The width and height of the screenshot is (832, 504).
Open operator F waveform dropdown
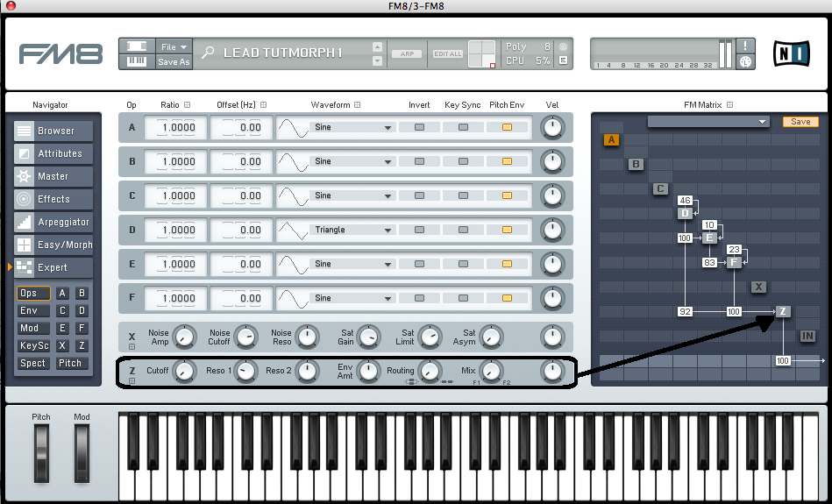[352, 298]
